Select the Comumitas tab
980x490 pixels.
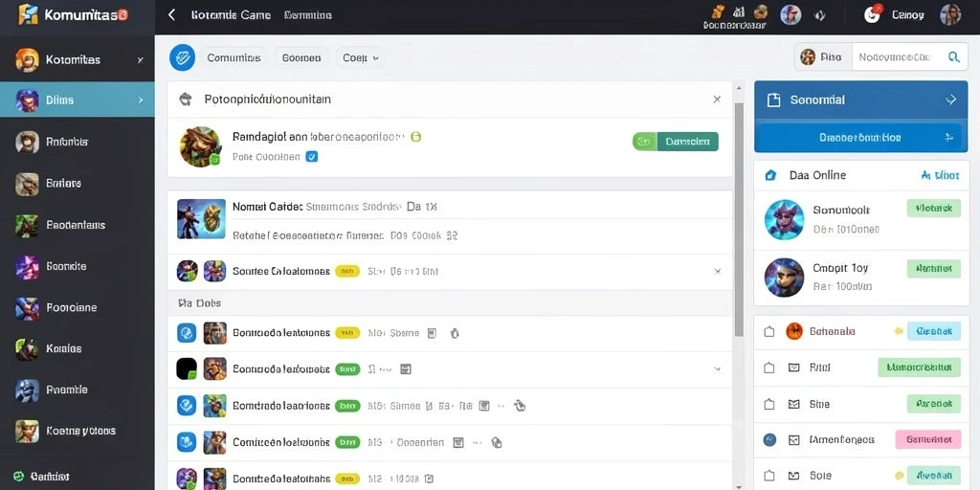click(x=234, y=58)
